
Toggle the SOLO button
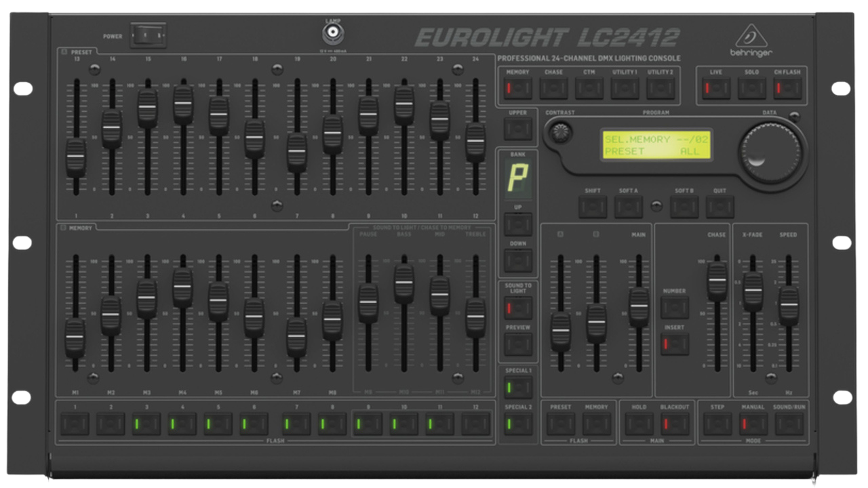point(751,88)
